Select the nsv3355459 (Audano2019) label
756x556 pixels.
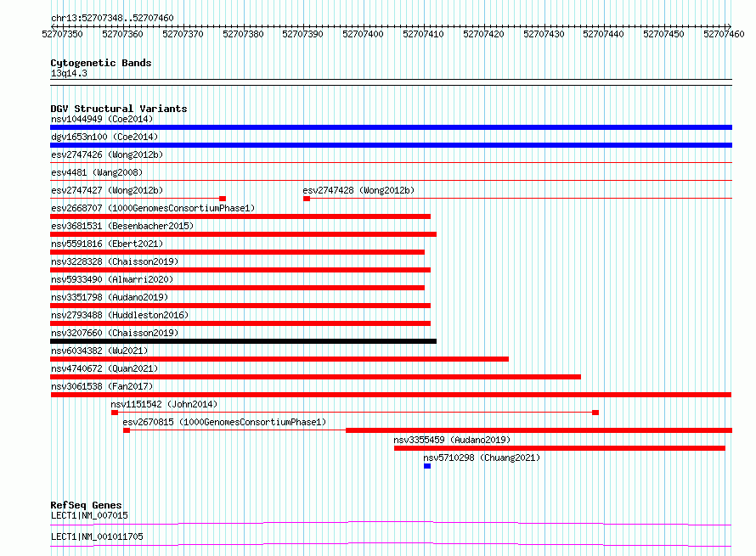[x=452, y=440]
